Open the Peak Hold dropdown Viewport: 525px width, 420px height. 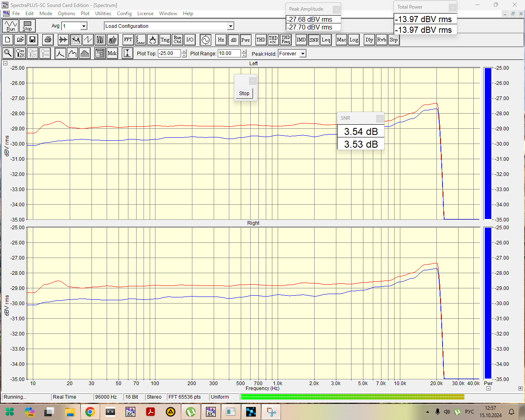point(303,54)
